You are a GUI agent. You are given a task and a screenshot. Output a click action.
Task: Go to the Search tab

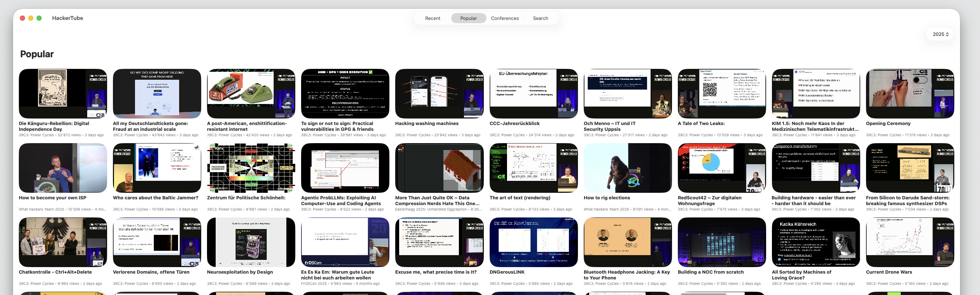[x=540, y=18]
